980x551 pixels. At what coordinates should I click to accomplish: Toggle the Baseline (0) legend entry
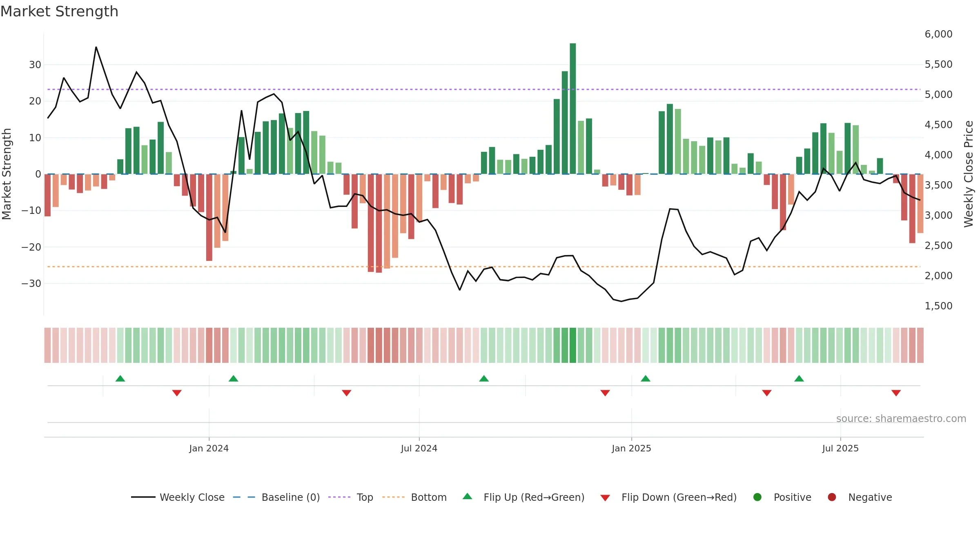(x=276, y=497)
